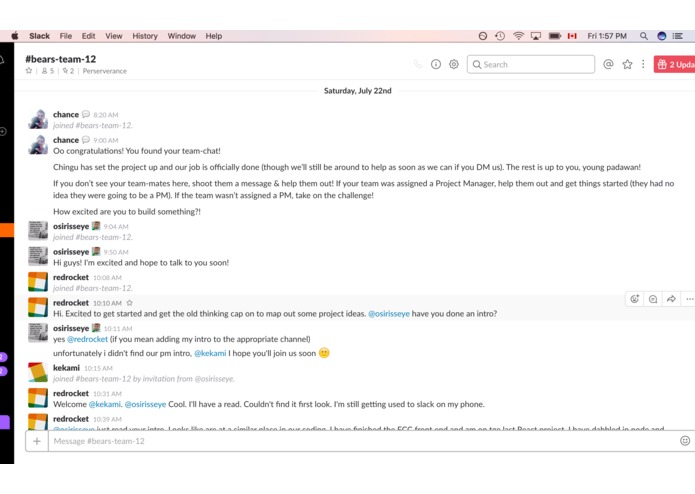
Task: View the 2 pinned items
Action: pyautogui.click(x=68, y=71)
